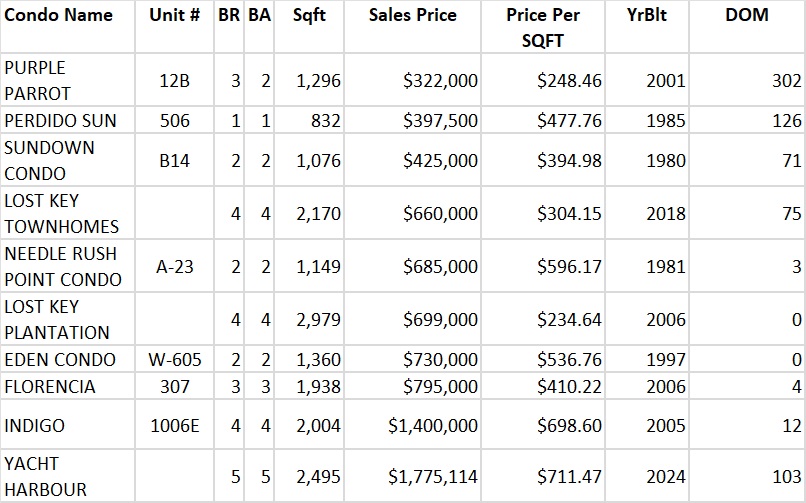The height and width of the screenshot is (503, 806).
Task: Click the $1,775,114 sales price cell
Action: click(x=412, y=477)
